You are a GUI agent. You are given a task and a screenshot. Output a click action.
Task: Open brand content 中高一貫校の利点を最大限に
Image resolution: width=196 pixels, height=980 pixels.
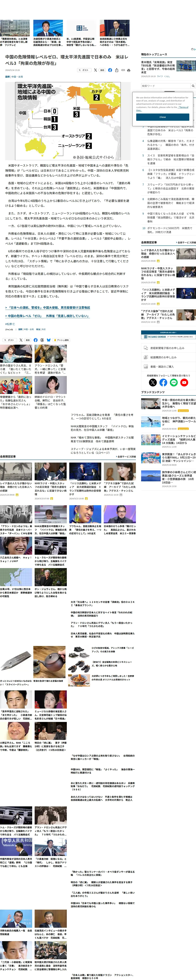(x=179, y=404)
